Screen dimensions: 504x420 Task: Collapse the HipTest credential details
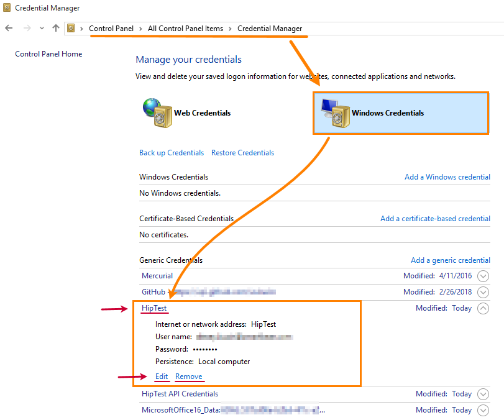click(483, 308)
